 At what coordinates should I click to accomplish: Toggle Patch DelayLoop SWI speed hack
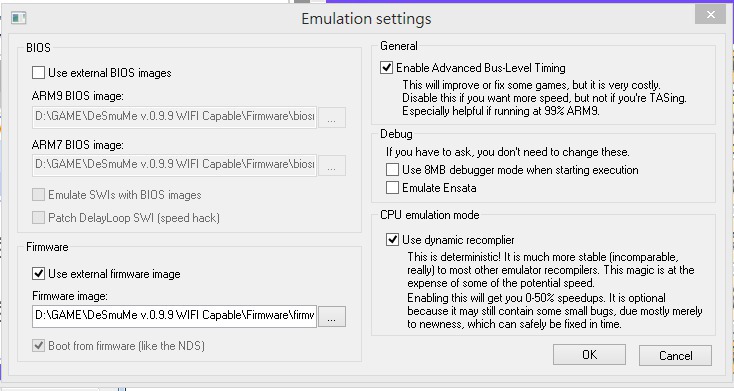38,217
